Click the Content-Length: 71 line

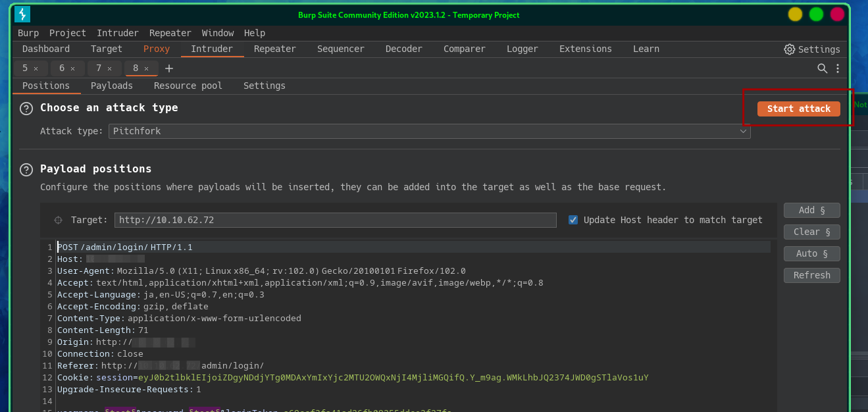(x=103, y=330)
